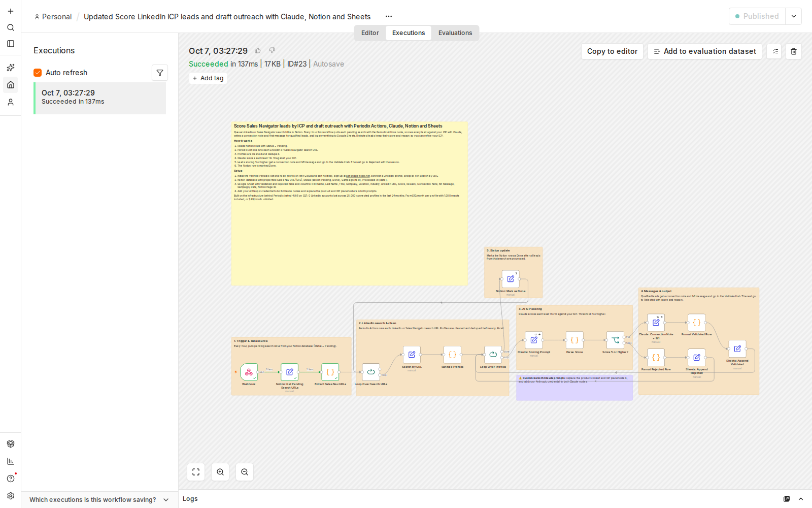Open the executions filter funnel
This screenshot has height=508, width=812.
tap(160, 73)
